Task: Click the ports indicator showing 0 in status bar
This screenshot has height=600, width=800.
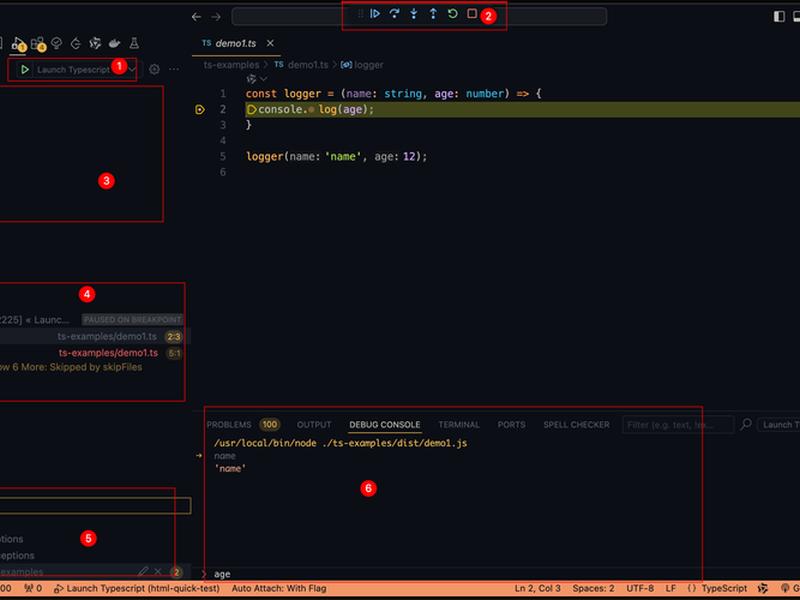Action: click(x=33, y=588)
